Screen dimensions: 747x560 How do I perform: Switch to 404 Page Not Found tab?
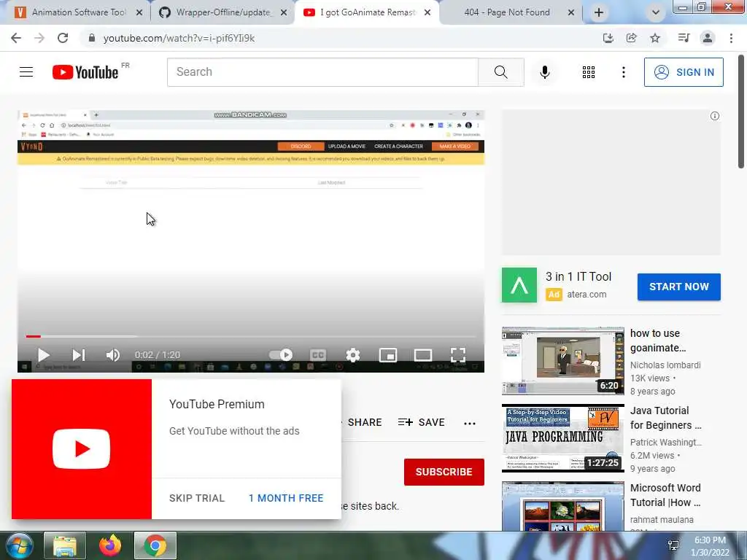coord(508,12)
